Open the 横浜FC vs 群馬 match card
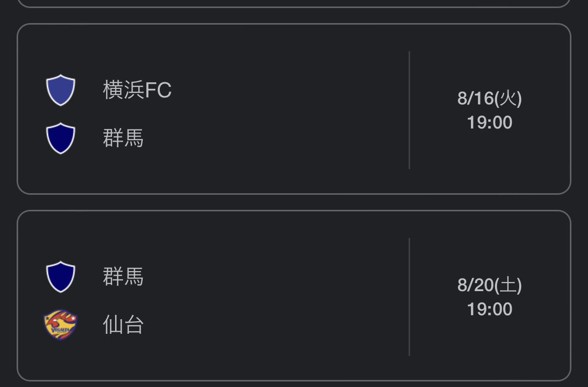The image size is (588, 387). pos(294,109)
